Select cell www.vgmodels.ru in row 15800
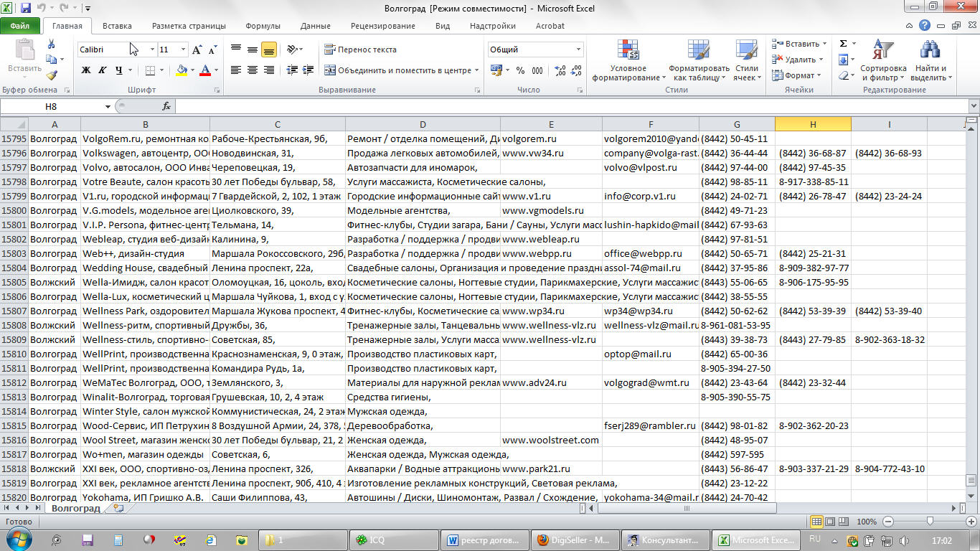This screenshot has width=980, height=551. point(551,210)
